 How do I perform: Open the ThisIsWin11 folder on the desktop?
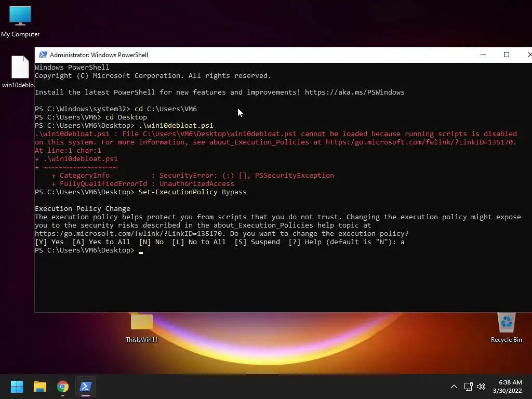coord(142,328)
